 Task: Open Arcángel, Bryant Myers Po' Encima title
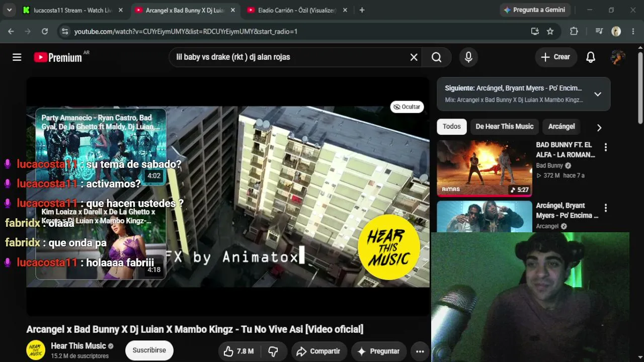click(567, 211)
